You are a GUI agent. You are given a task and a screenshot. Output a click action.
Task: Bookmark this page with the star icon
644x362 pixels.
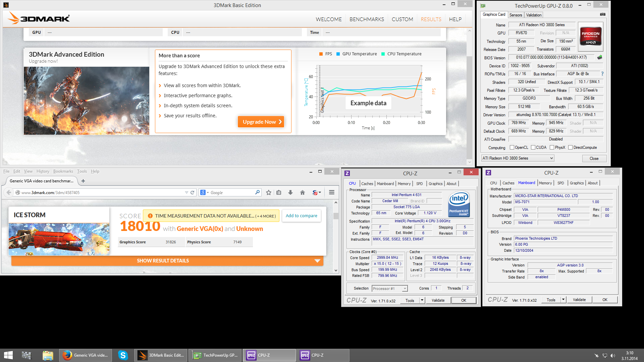[x=269, y=192]
